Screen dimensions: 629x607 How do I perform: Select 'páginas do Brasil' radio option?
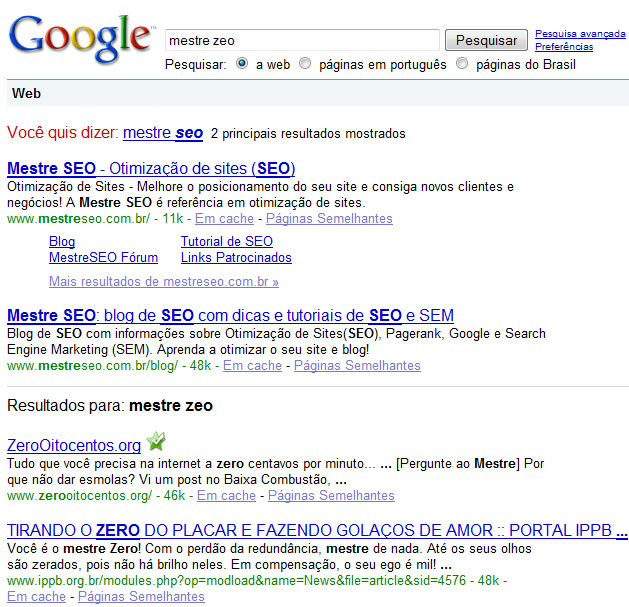pos(462,64)
